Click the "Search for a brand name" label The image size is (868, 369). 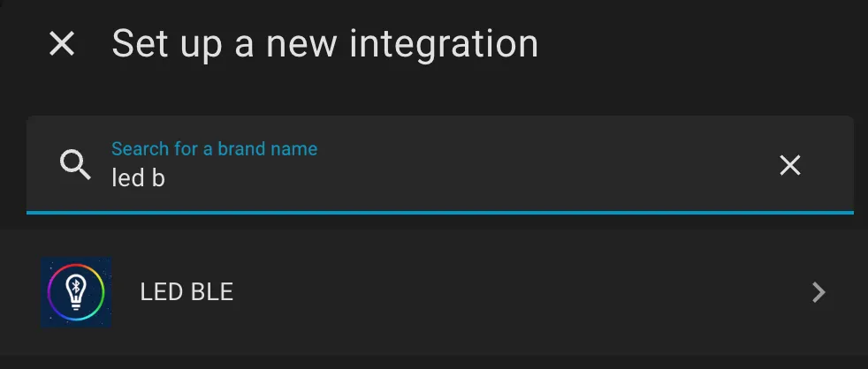point(214,148)
